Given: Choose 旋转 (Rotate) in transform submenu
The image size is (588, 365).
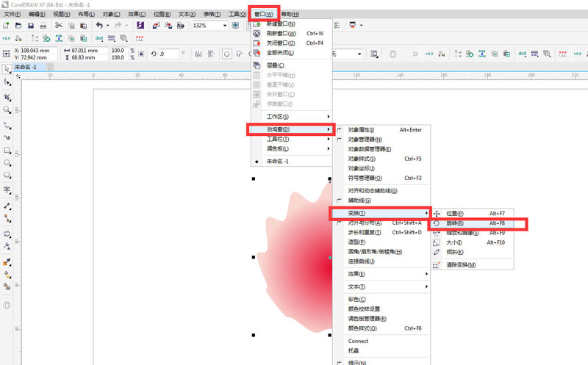Looking at the screenshot, I should pos(456,223).
